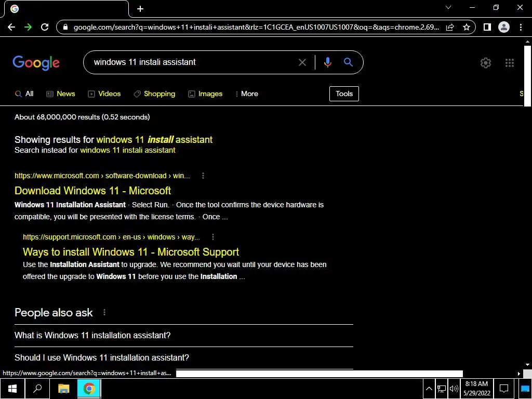Screen dimensions: 532x399
Task: Submit search with the magnifier icon
Action: click(348, 62)
